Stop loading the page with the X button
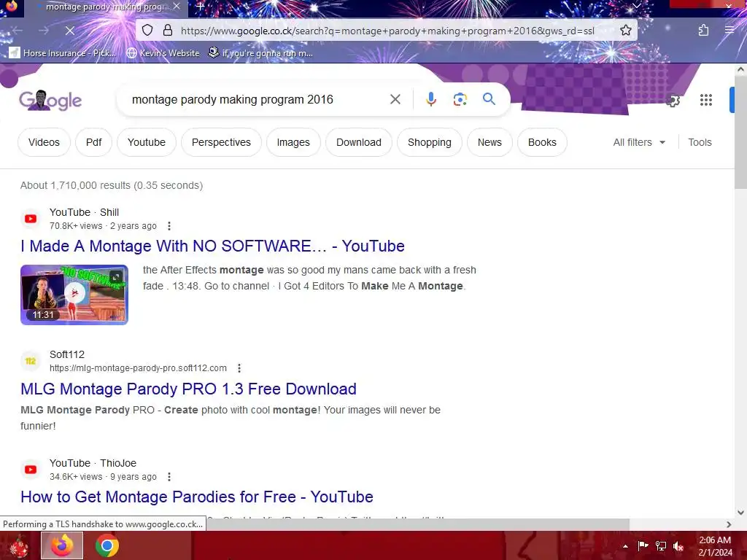Image resolution: width=747 pixels, height=560 pixels. pyautogui.click(x=69, y=31)
